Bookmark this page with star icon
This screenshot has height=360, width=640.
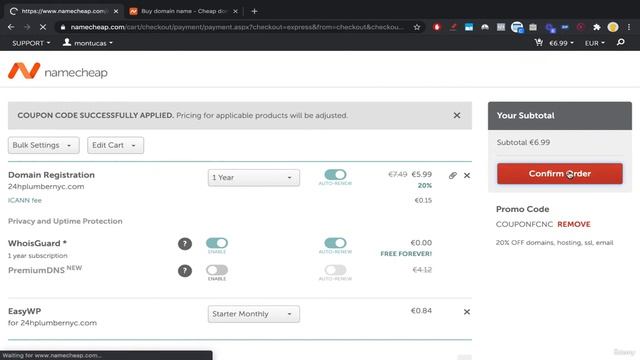point(417,27)
